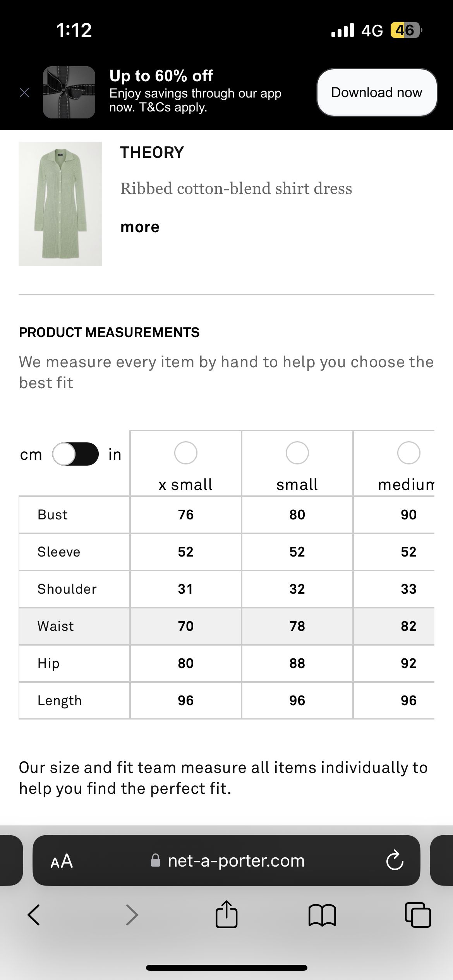The height and width of the screenshot is (980, 453).
Task: Select the x small size radio button
Action: point(186,453)
